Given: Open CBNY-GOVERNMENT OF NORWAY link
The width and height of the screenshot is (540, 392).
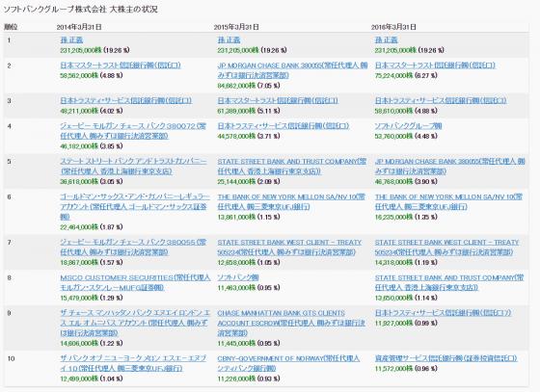Looking at the screenshot, I should click(x=288, y=363).
